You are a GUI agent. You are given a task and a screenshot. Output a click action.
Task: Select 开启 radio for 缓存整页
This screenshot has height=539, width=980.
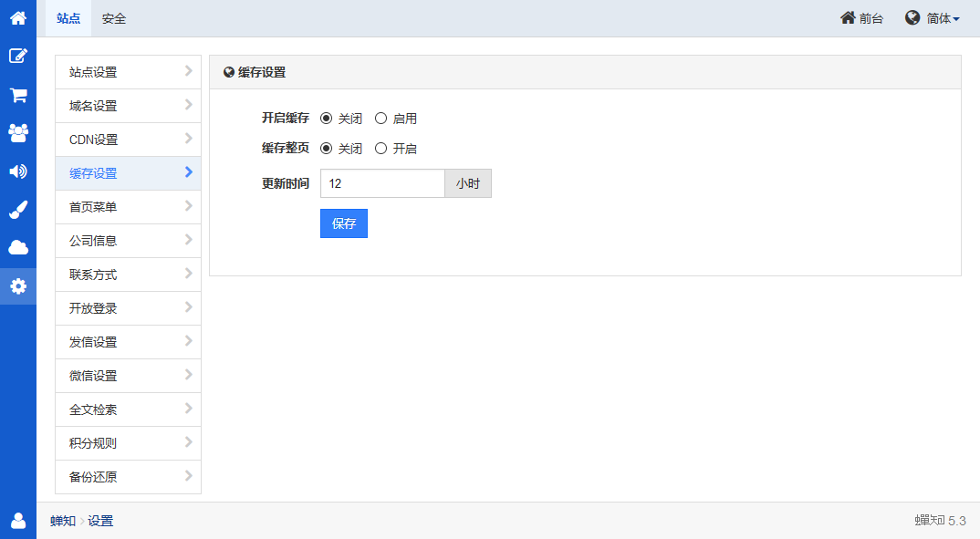coord(381,149)
